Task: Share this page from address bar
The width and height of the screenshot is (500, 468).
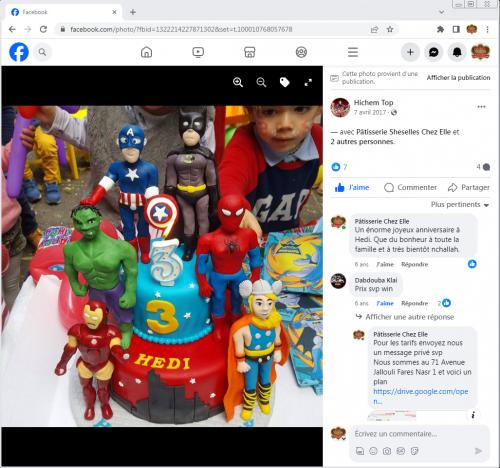Action: click(x=374, y=29)
